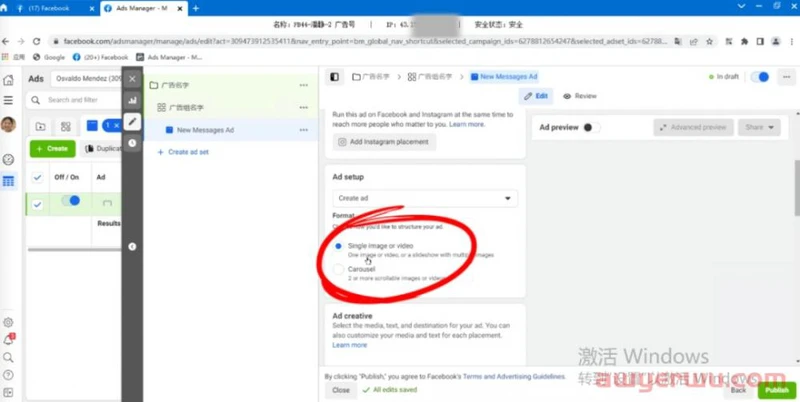This screenshot has height=402, width=800.
Task: Select the campaigns table grid icon
Action: (8, 181)
